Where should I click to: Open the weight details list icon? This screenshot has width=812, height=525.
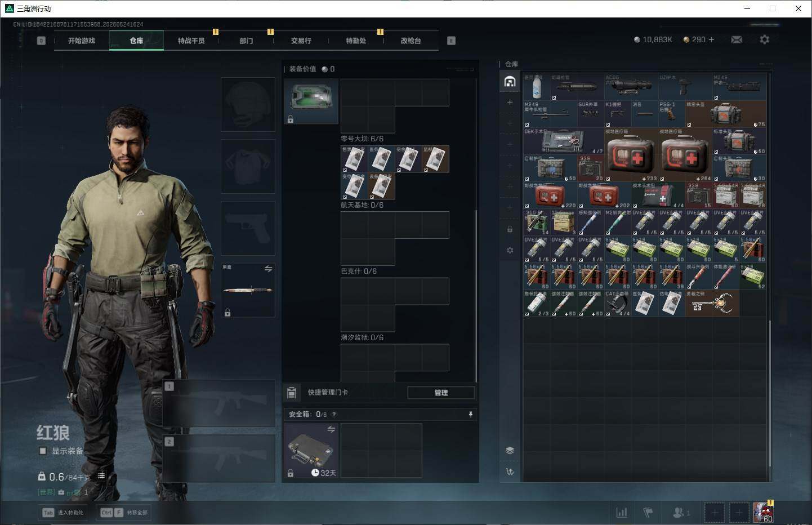click(x=101, y=476)
